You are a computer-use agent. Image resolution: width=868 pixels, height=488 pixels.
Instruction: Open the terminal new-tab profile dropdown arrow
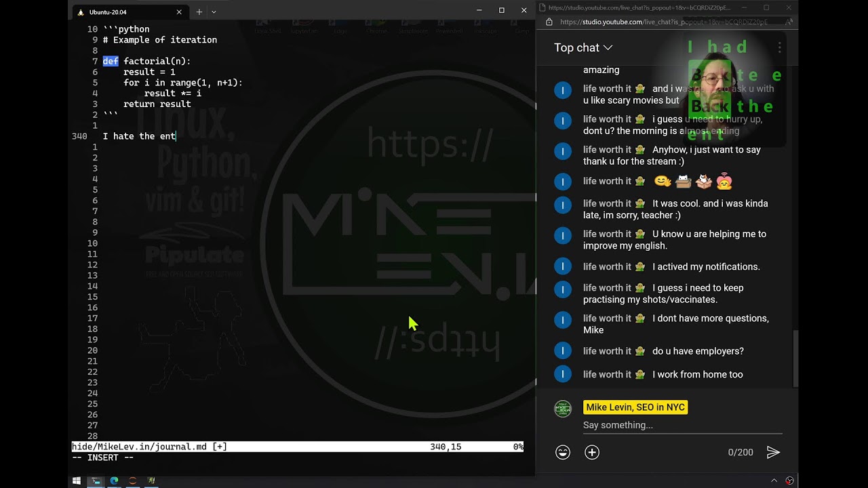(214, 12)
